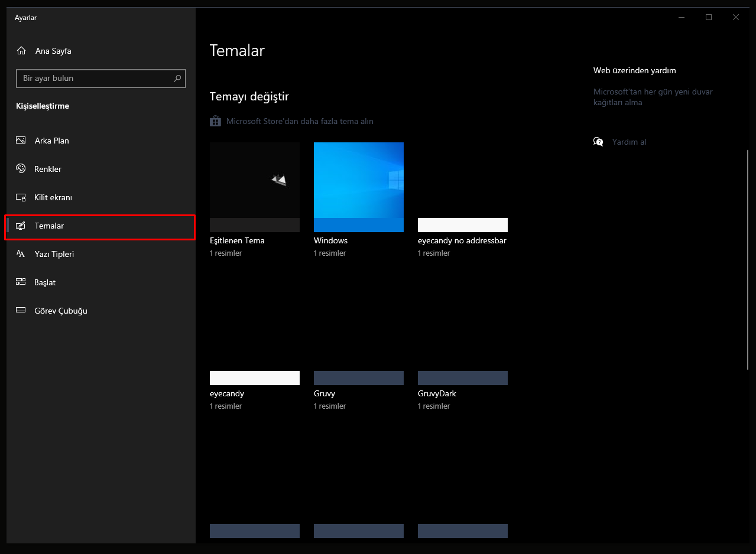Click the Microsoft Store bag icon

(x=216, y=121)
